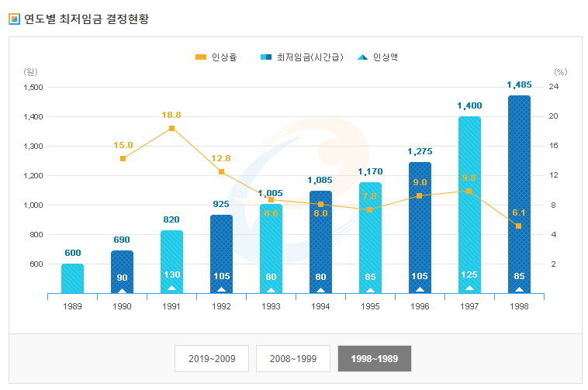Image resolution: width=588 pixels, height=390 pixels.
Task: Click the white triangle marker in the 1997 bar
Action: click(469, 288)
